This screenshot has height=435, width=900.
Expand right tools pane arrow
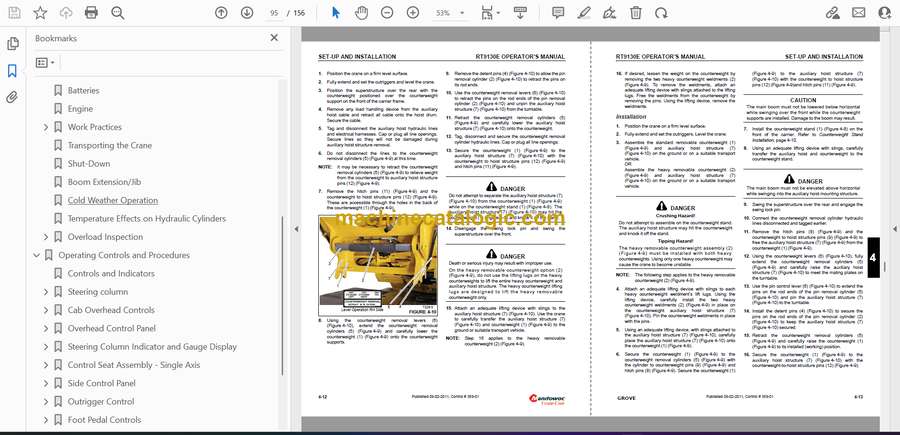pyautogui.click(x=894, y=229)
